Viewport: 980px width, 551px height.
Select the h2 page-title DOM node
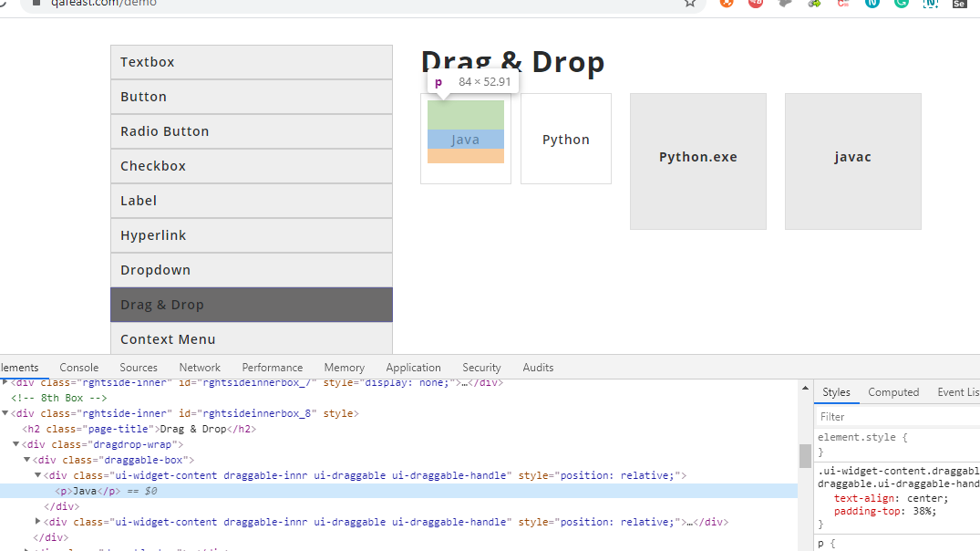(x=139, y=429)
